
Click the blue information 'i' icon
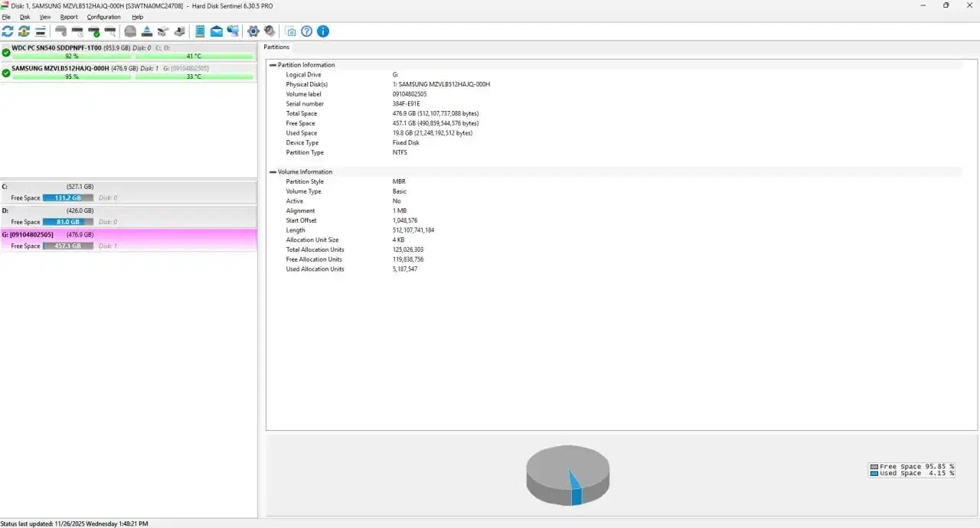click(323, 31)
